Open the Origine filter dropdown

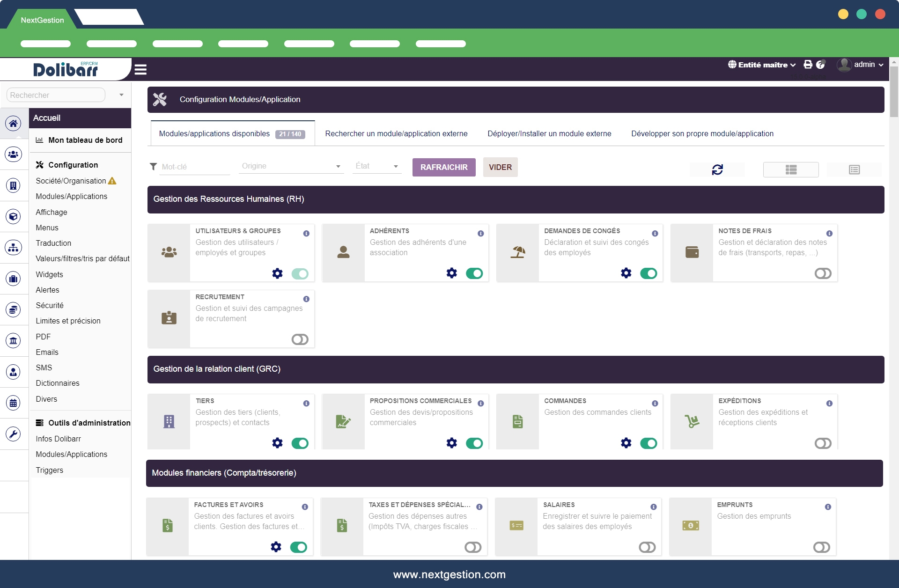(x=291, y=166)
